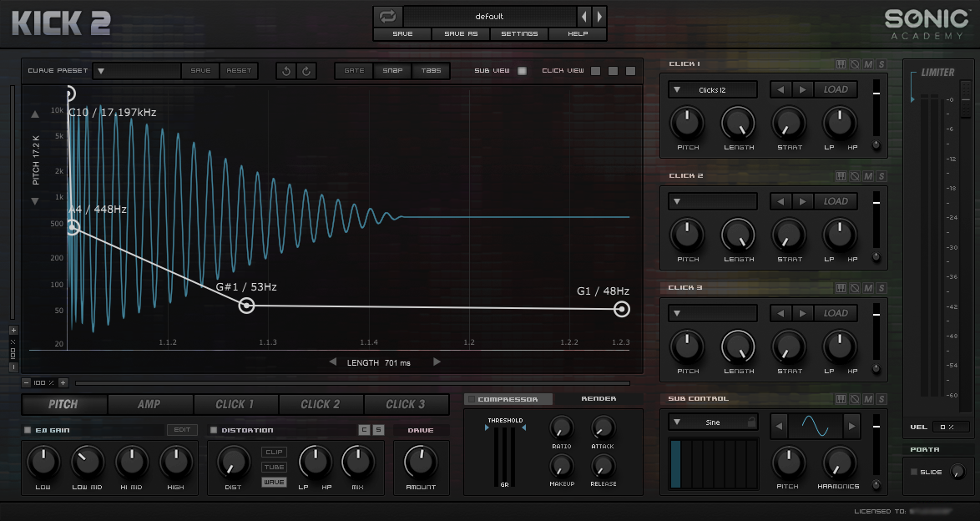
Task: Switch to the Amp tab
Action: tap(150, 404)
